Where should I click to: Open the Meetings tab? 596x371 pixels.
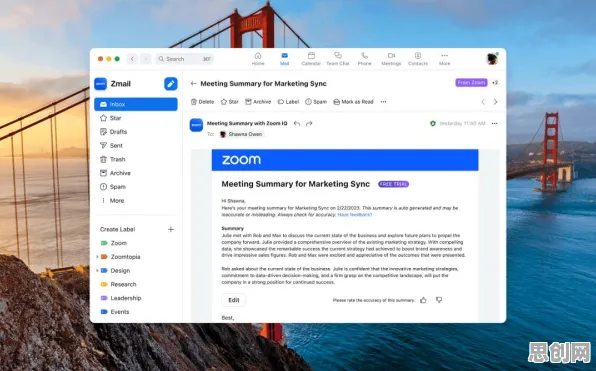391,59
